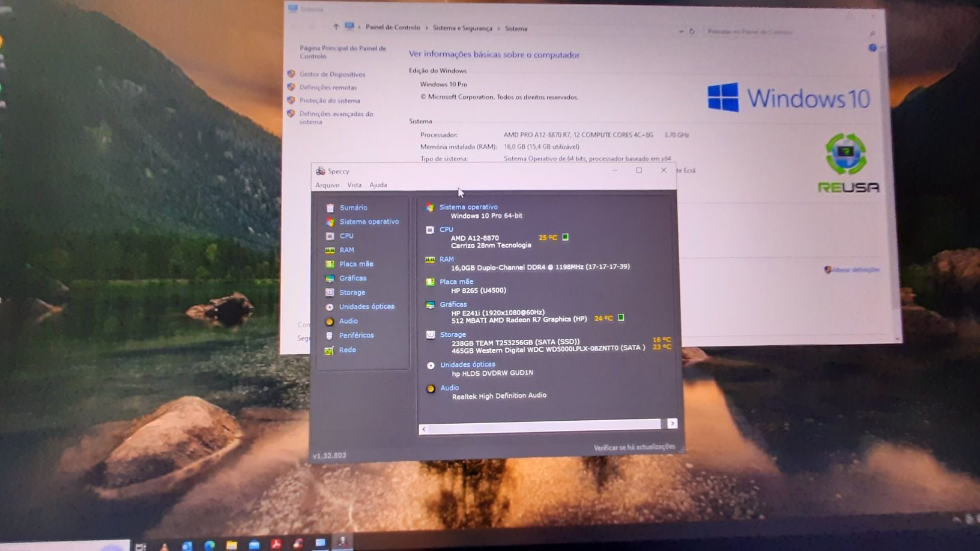Click Verificar se há actualizações link
Screen dimensions: 980x551
(634, 447)
